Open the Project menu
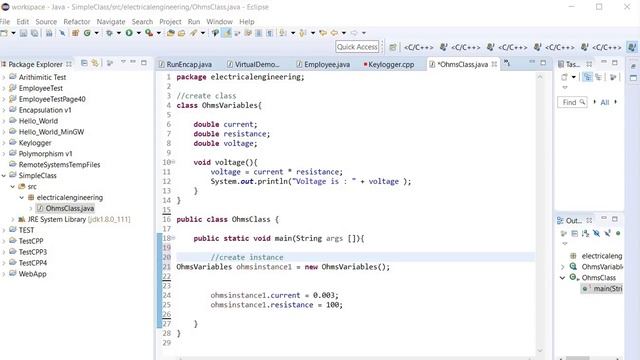This screenshot has width=640, height=360. [170, 22]
